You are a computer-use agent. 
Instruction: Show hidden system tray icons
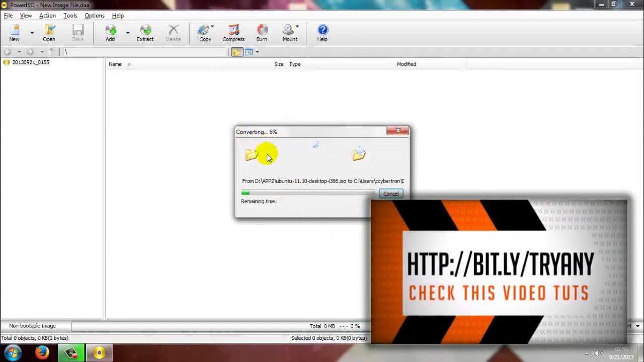586,353
